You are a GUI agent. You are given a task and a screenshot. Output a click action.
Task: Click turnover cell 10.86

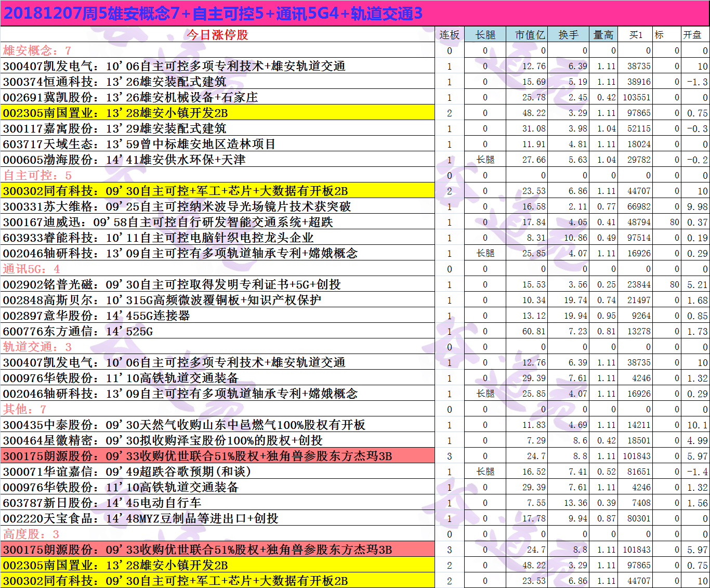[x=575, y=238]
